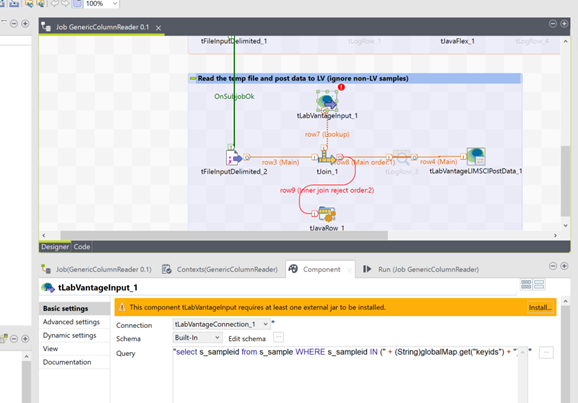
Task: Open the Job(GenericColumnReader 0.1) view tab
Action: (96, 270)
